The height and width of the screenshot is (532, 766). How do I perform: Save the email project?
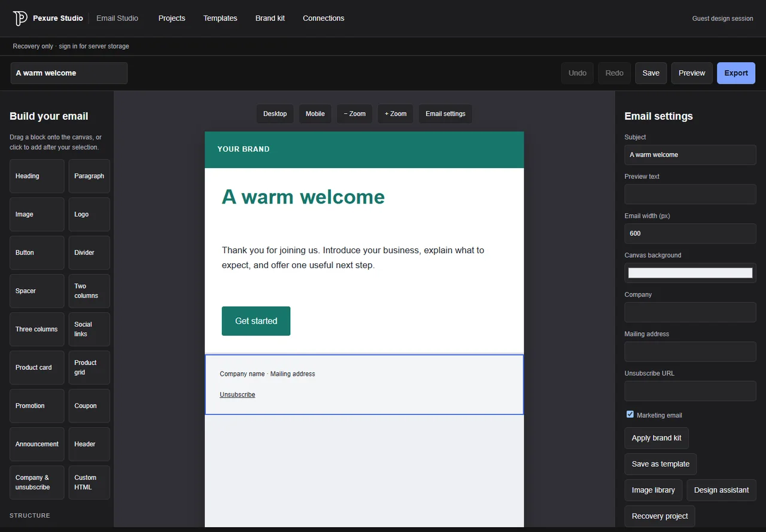(651, 73)
